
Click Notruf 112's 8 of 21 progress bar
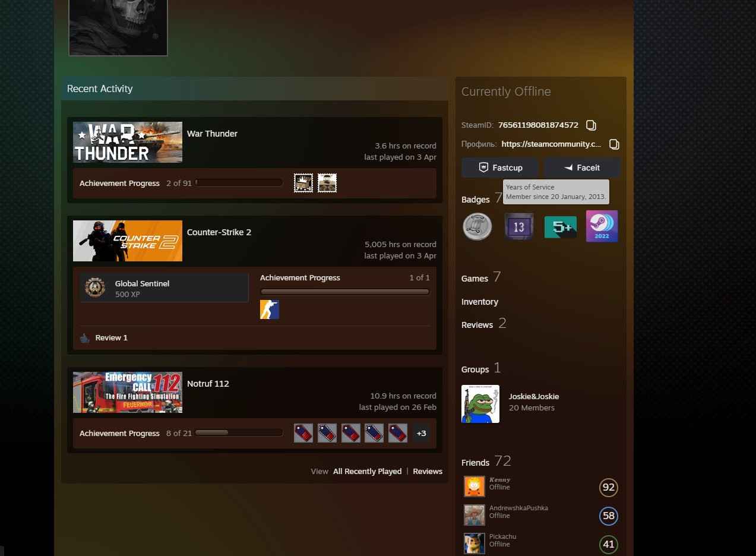[x=239, y=433]
